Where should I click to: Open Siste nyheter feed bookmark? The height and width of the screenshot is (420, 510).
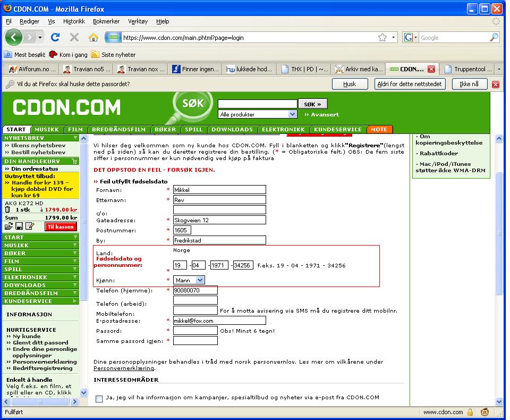click(x=114, y=55)
